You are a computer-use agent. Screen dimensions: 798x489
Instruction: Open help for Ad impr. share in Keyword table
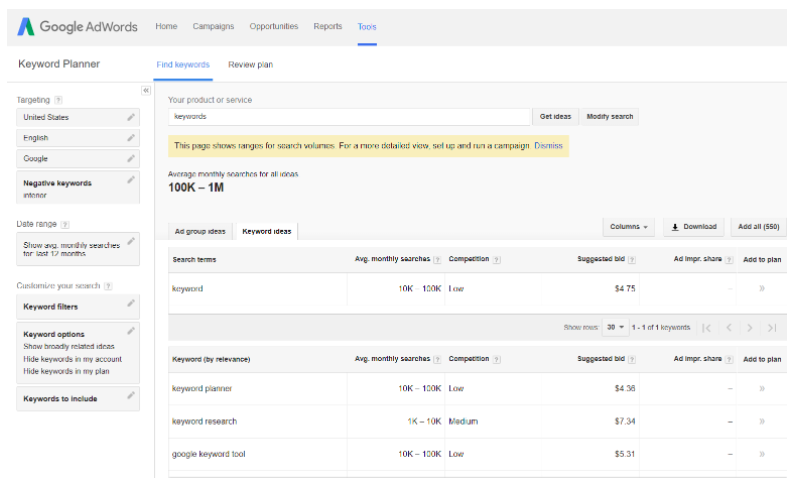729,359
